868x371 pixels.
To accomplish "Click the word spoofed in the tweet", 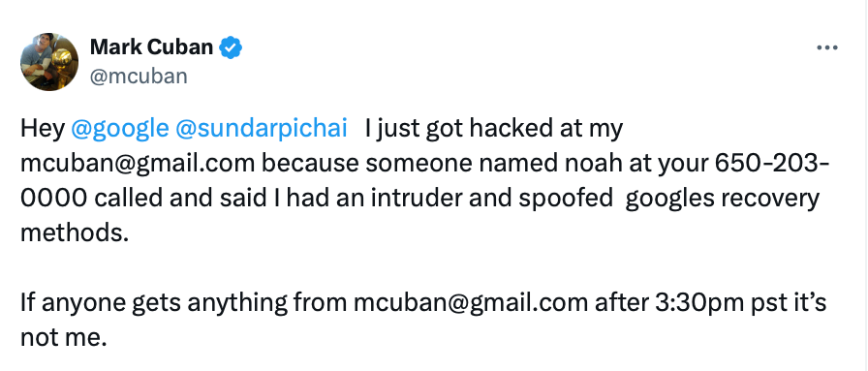I will [566, 199].
